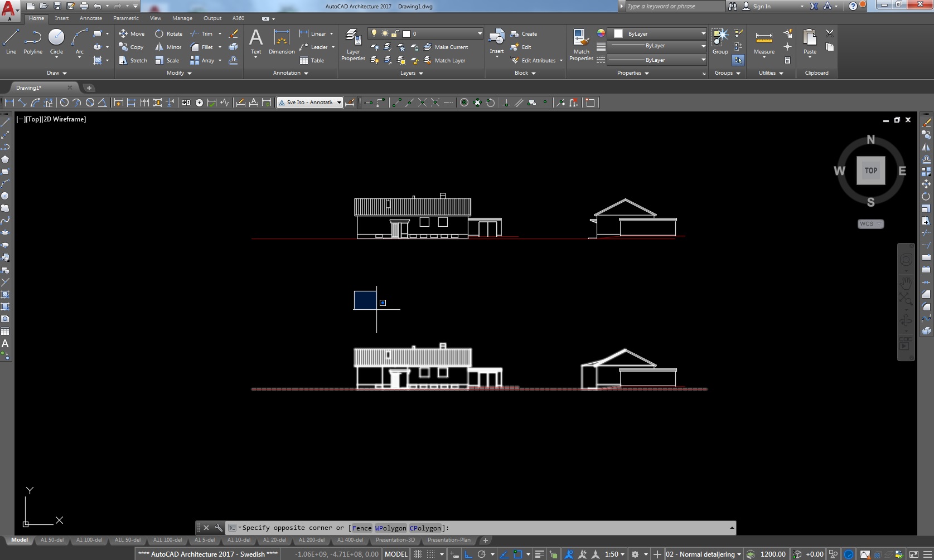934x560 pixels.
Task: Select the Move tool in Modify panel
Action: coord(133,33)
